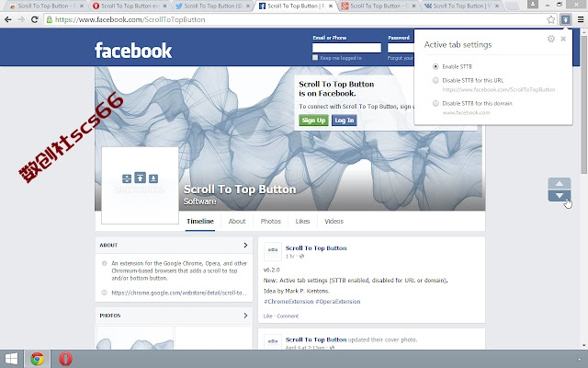Select Disable STTB for this domain
This screenshot has width=588, height=368.
(x=435, y=103)
